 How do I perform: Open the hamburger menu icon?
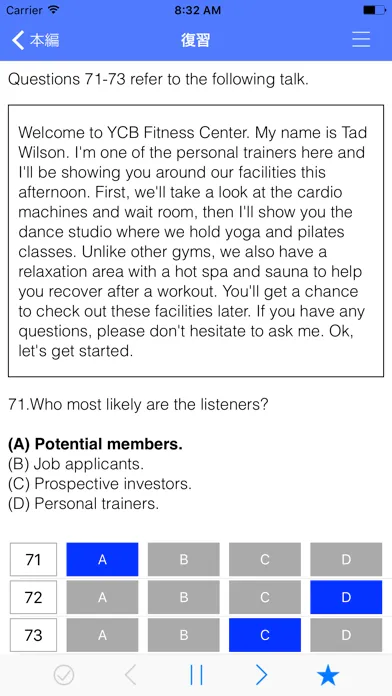361,40
